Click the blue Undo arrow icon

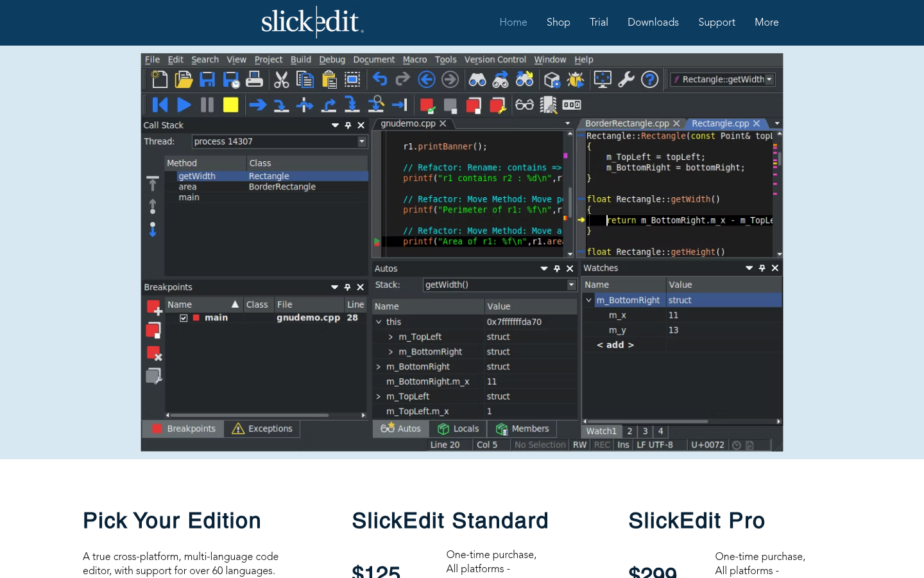point(380,79)
